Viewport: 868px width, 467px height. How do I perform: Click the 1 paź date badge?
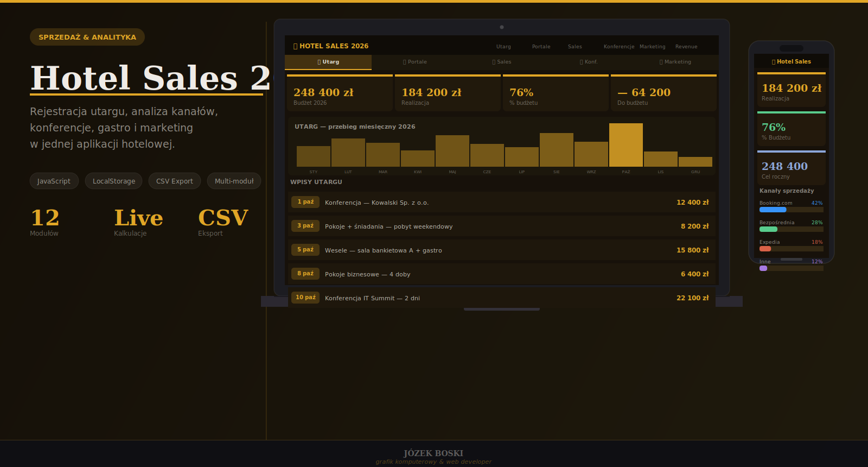point(305,202)
